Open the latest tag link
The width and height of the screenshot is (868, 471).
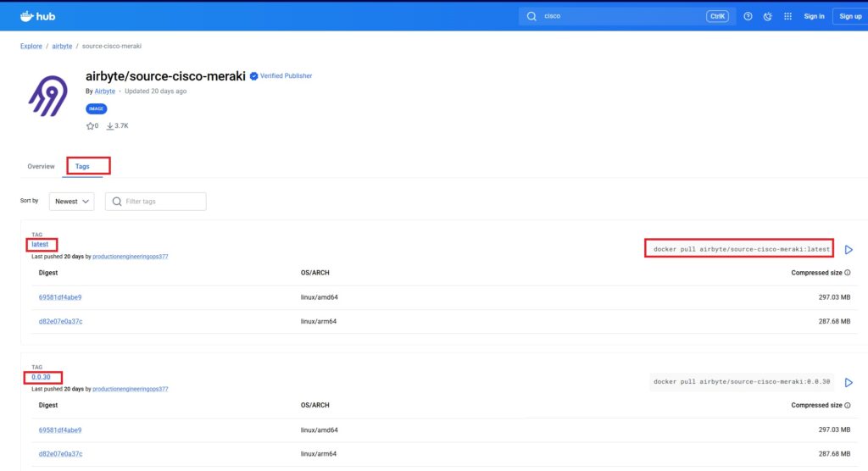(40, 244)
